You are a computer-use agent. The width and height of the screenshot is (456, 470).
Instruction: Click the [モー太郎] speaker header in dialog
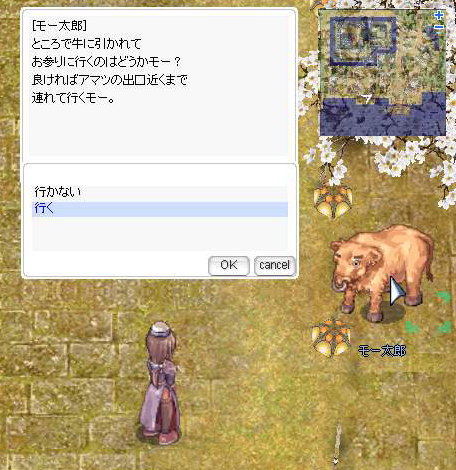[59, 26]
